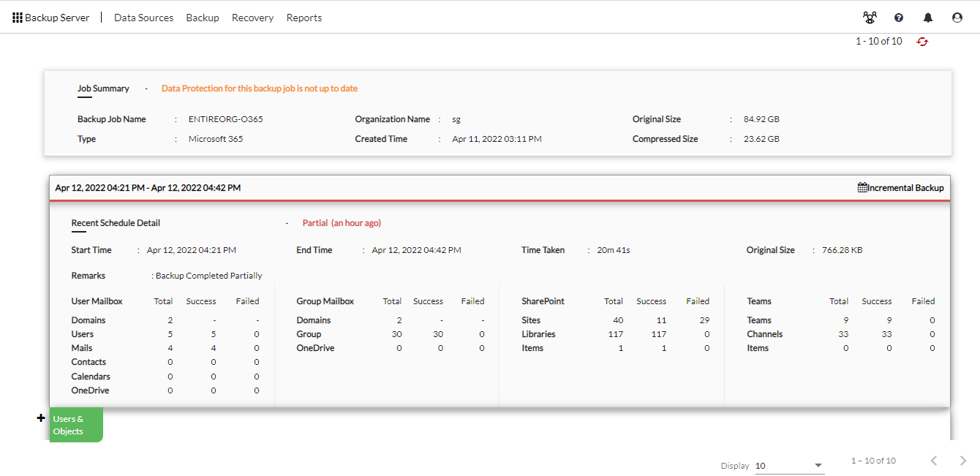Go to previous page arrow
Screen dimensions: 980x476
[934, 461]
